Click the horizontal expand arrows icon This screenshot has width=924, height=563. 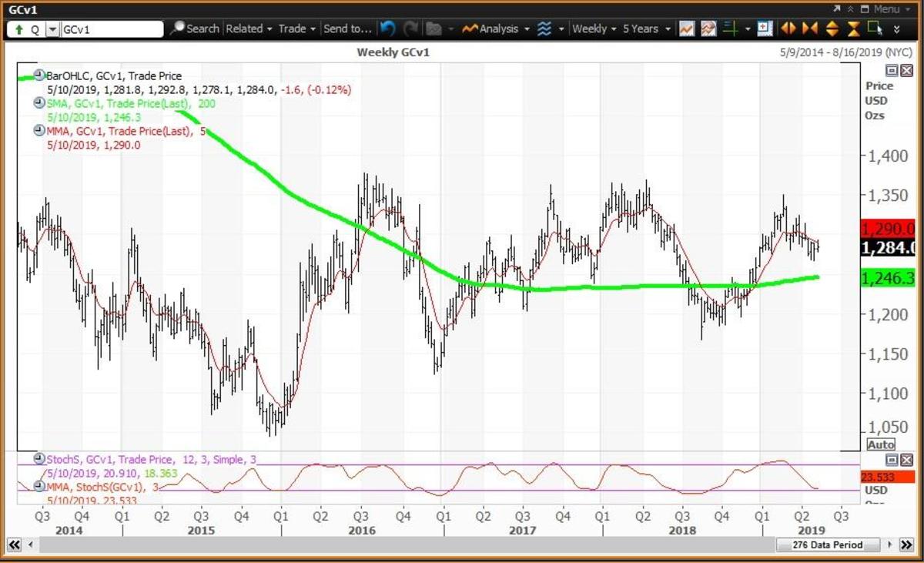tap(788, 28)
